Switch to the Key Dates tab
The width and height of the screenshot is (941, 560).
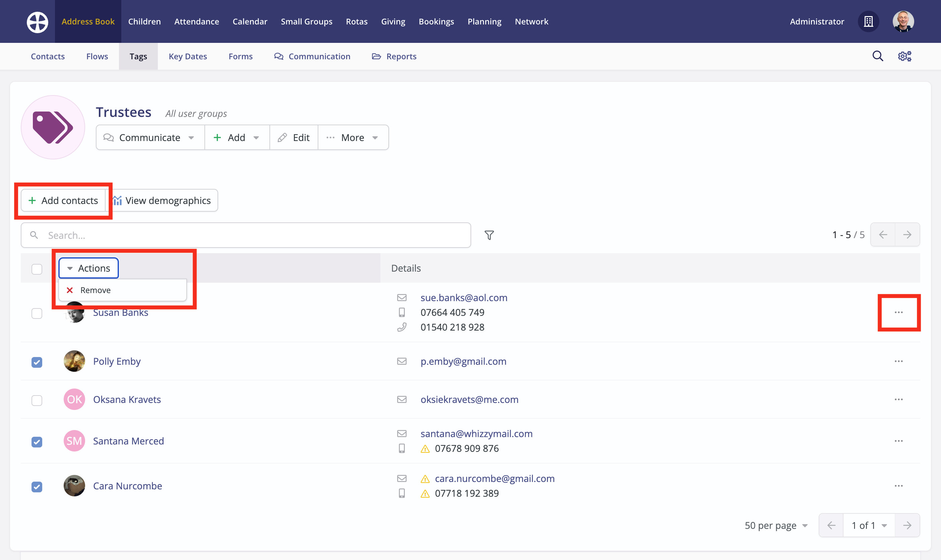[188, 56]
